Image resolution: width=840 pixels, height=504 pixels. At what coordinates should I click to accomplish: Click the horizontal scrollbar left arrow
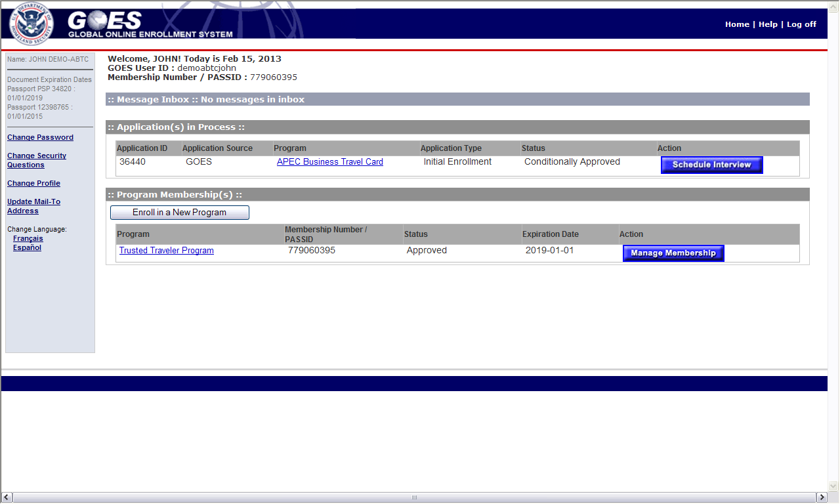[7, 497]
